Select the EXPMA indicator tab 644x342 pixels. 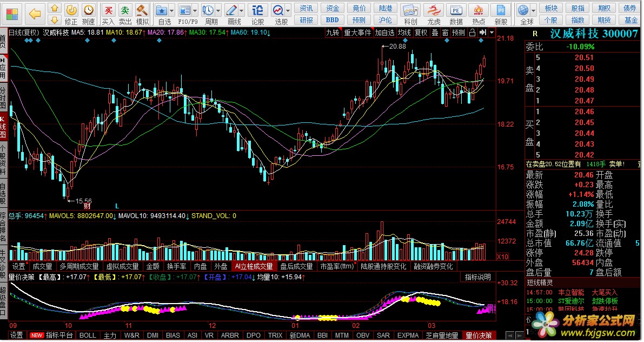408,336
